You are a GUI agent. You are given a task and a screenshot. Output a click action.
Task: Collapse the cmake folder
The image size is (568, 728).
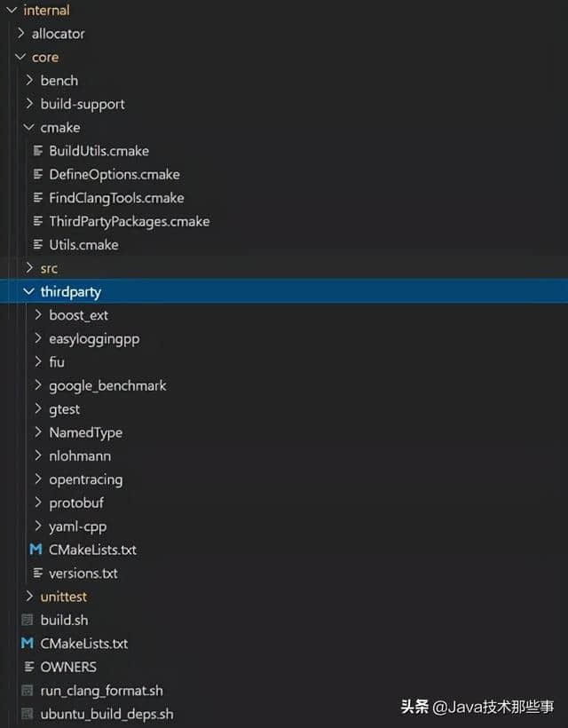tap(29, 127)
